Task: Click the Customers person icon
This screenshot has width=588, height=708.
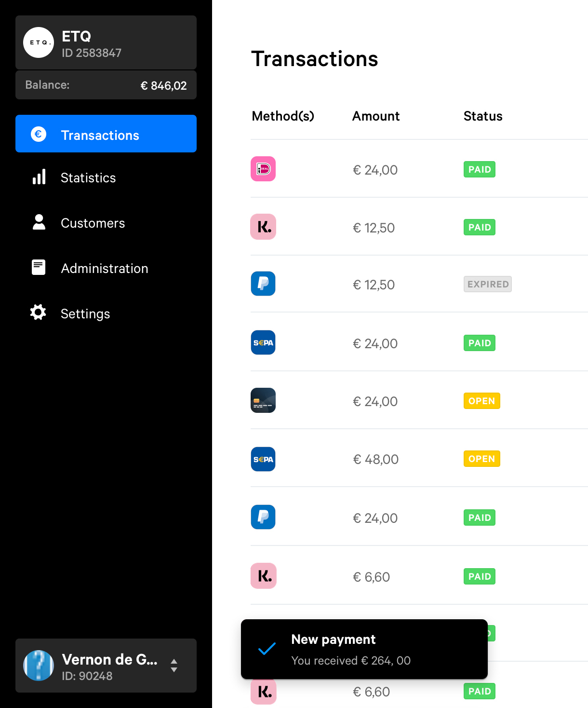Action: click(x=39, y=222)
